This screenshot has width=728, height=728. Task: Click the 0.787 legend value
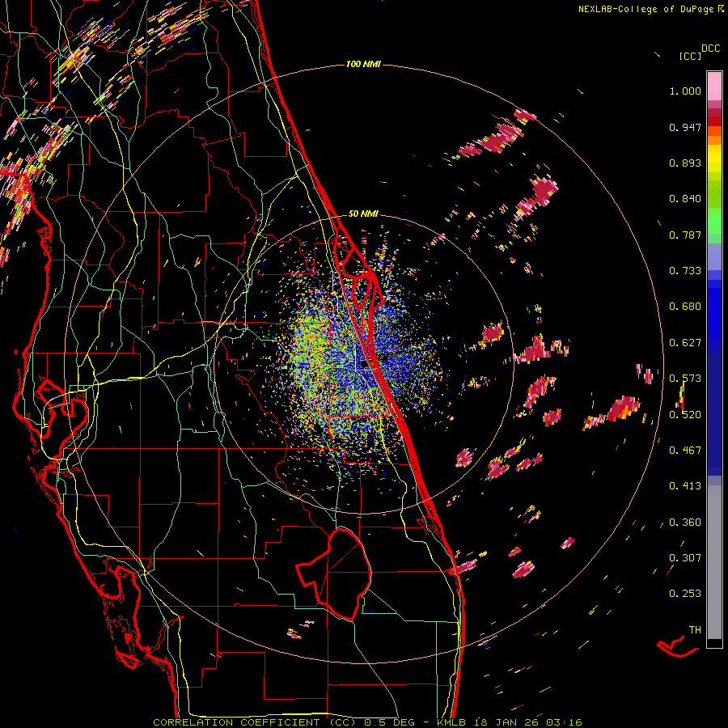685,235
